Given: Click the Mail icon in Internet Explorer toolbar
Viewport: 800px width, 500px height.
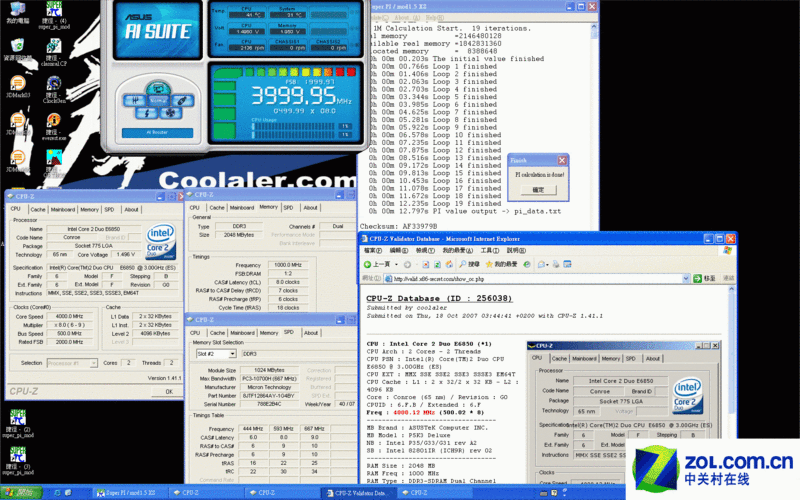Looking at the screenshot, I should (541, 264).
